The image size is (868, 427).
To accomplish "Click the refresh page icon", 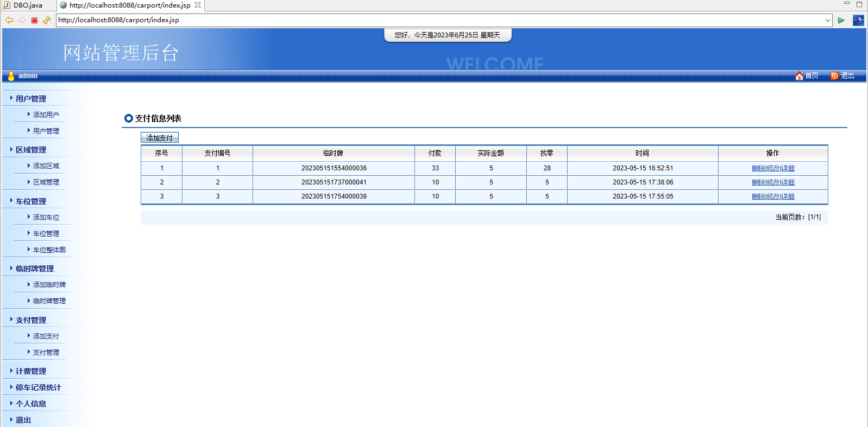I will click(47, 20).
